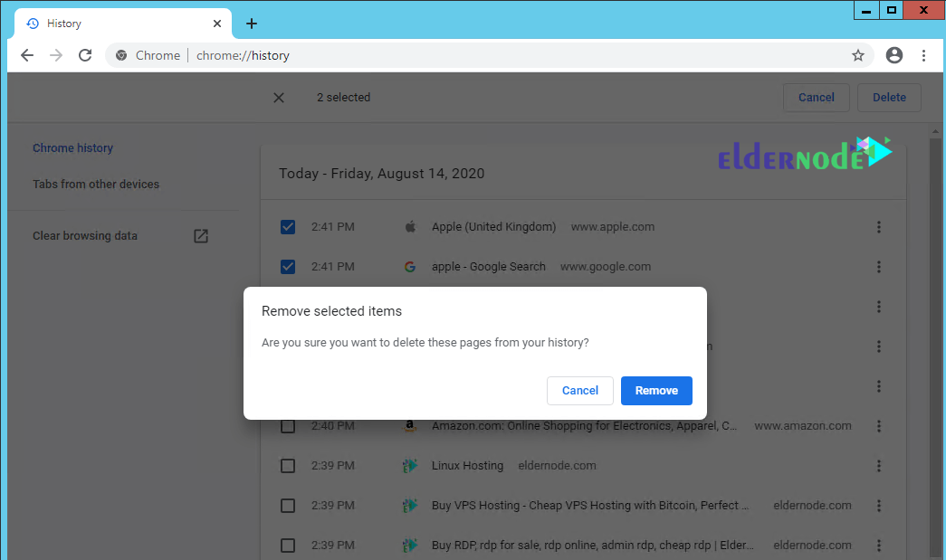Viewport: 946px width, 560px height.
Task: Click Cancel in the top selection toolbar
Action: 817,98
